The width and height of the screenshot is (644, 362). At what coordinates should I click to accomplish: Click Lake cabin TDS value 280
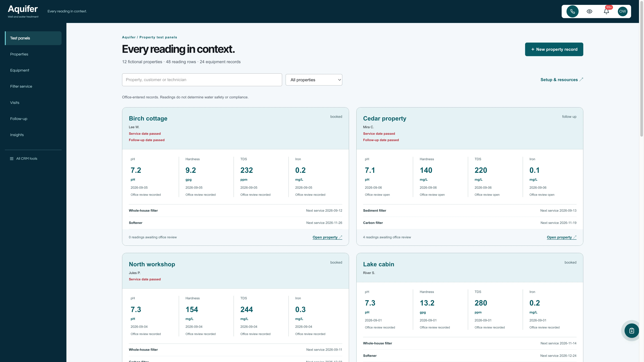coord(481,303)
